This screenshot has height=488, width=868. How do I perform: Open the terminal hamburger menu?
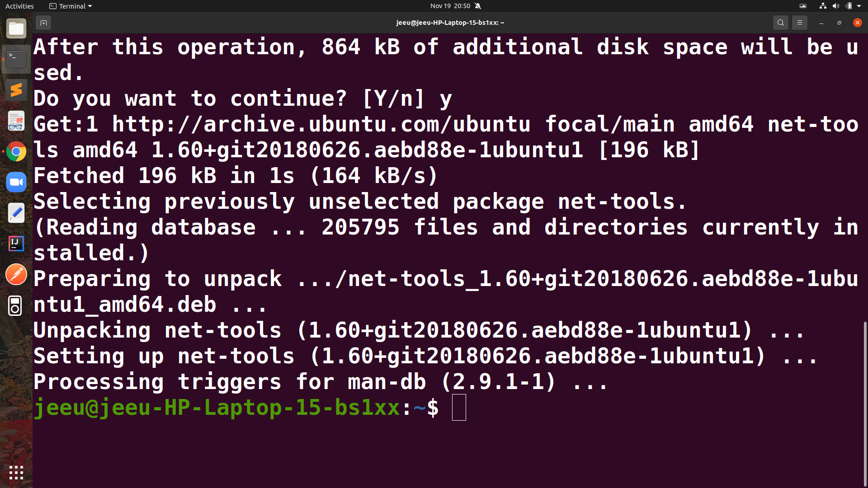[x=799, y=23]
